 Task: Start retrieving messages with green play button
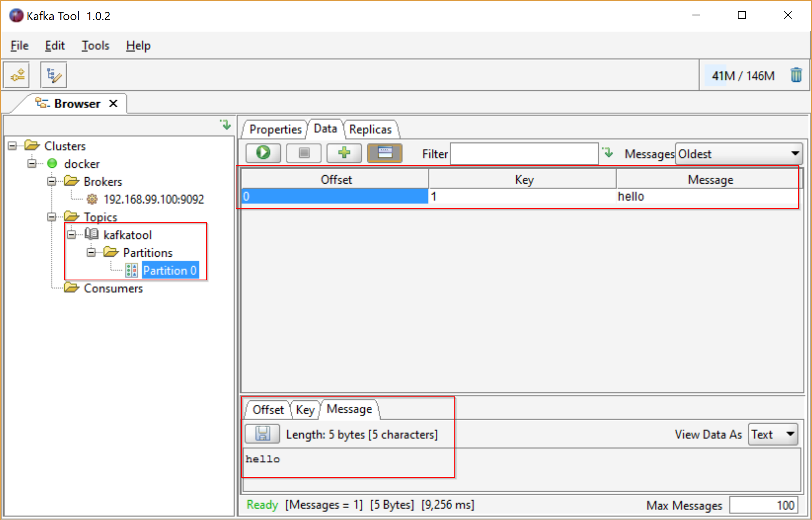click(x=263, y=153)
